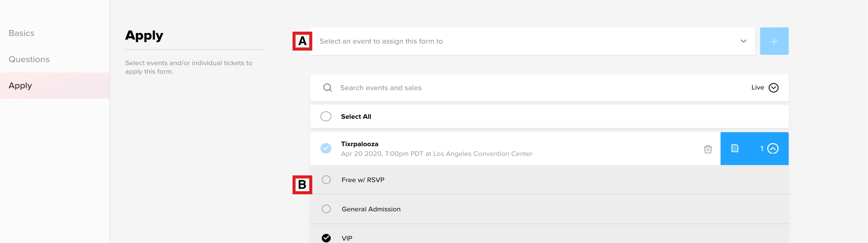868x243 pixels.
Task: Uncheck the VIP ticket
Action: click(326, 238)
